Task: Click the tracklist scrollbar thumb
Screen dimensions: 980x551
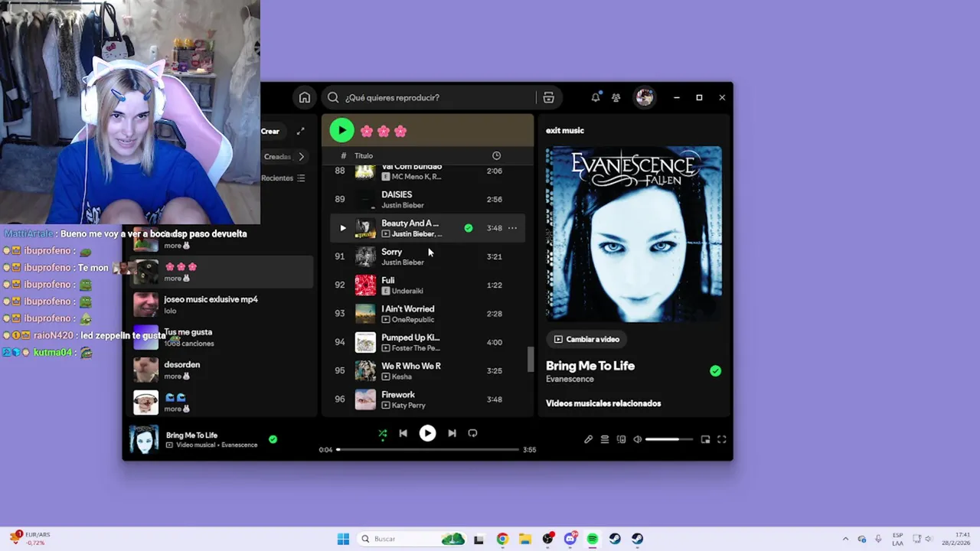Action: (x=530, y=360)
